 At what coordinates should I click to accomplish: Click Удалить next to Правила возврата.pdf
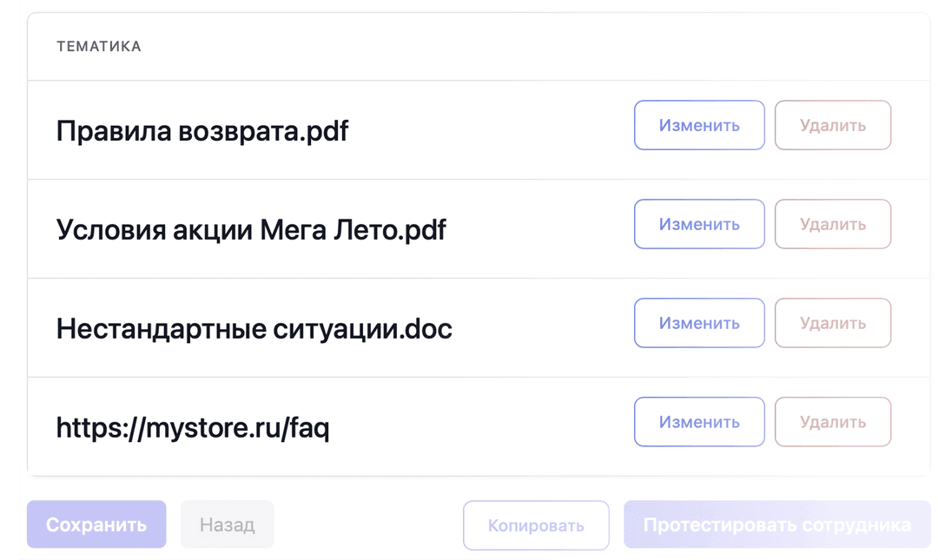(x=832, y=125)
